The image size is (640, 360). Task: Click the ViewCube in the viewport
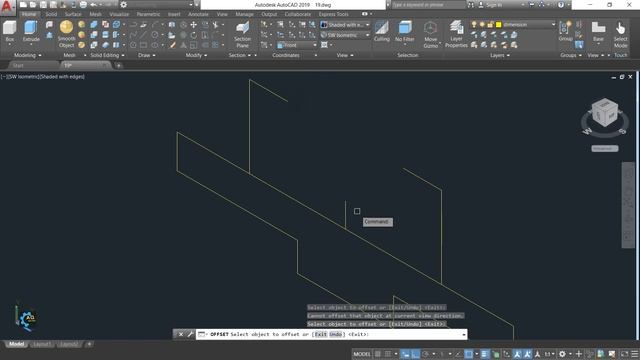tap(604, 113)
